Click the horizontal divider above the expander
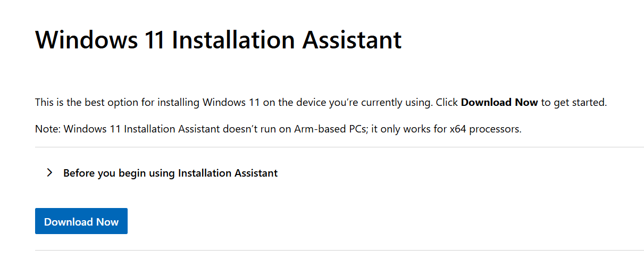 (x=339, y=147)
